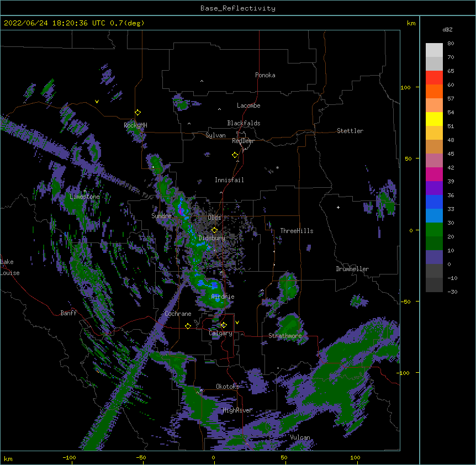
Task: Click the Stettler city label
Action: click(x=350, y=131)
